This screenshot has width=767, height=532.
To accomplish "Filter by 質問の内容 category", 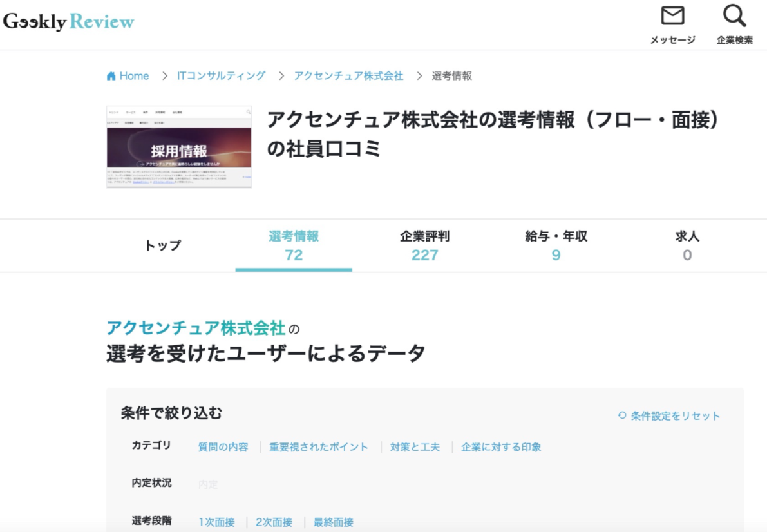I will pyautogui.click(x=223, y=447).
